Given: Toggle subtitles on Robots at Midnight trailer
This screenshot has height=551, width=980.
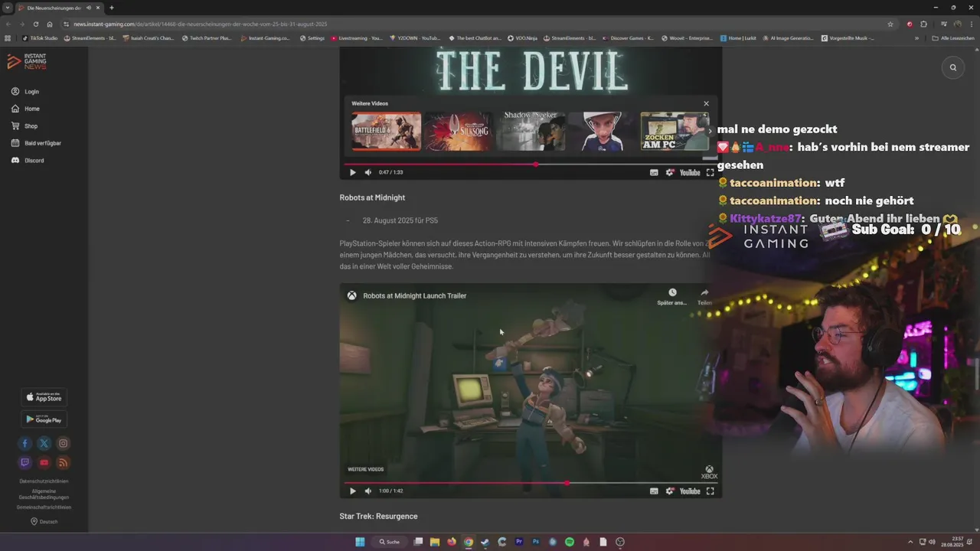Looking at the screenshot, I should [x=654, y=491].
